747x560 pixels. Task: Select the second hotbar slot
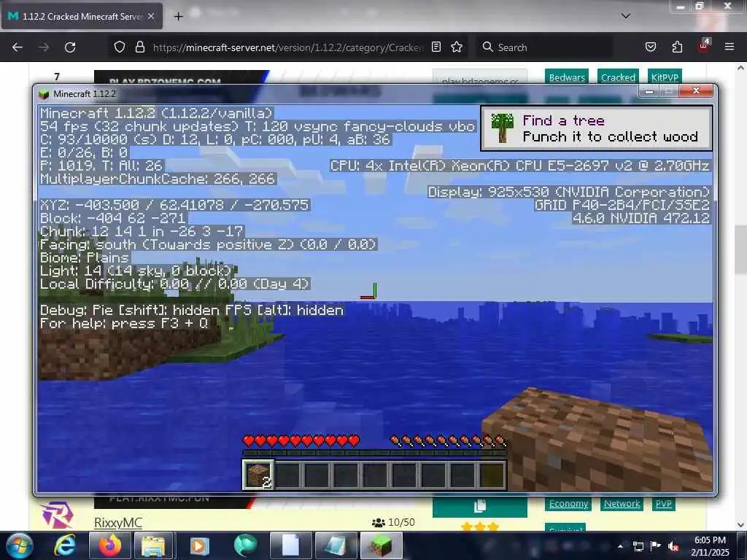[x=287, y=474]
